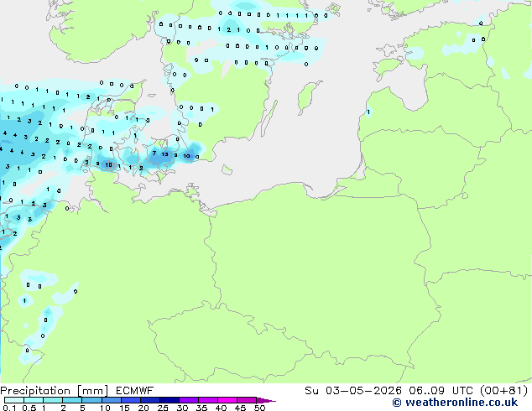Click the 0.1–0.5 mm legend color swatch
The image size is (532, 411).
[14, 400]
